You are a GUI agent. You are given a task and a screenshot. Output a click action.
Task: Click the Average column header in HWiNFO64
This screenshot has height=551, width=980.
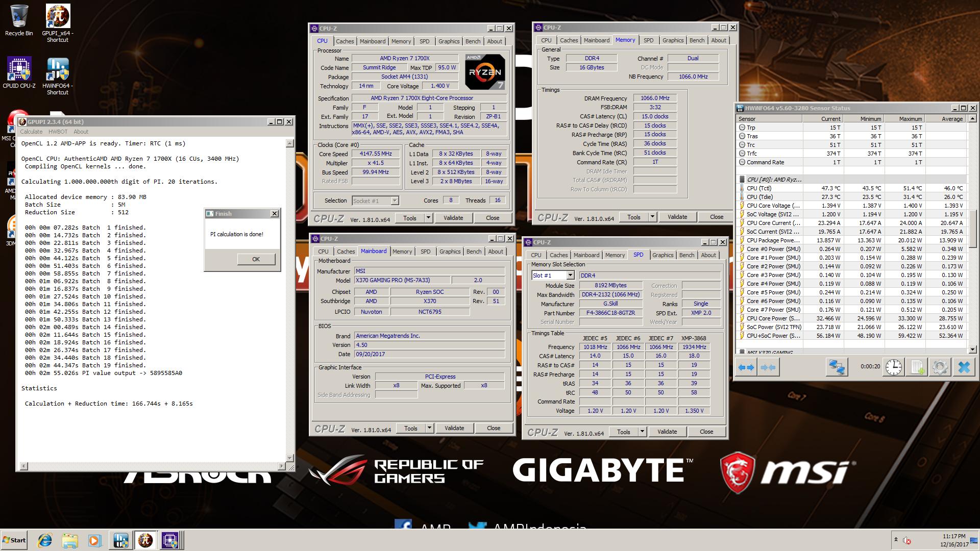[x=947, y=119]
